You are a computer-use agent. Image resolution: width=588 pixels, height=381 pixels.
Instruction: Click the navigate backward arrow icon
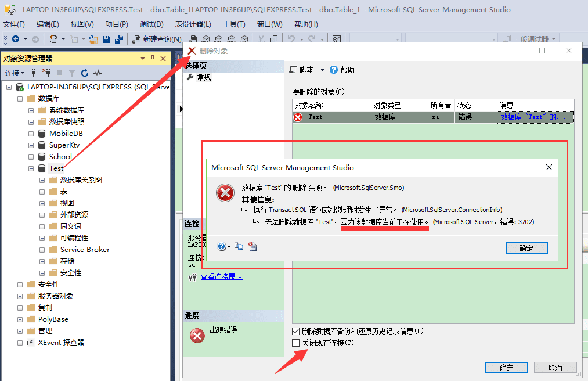(16, 39)
